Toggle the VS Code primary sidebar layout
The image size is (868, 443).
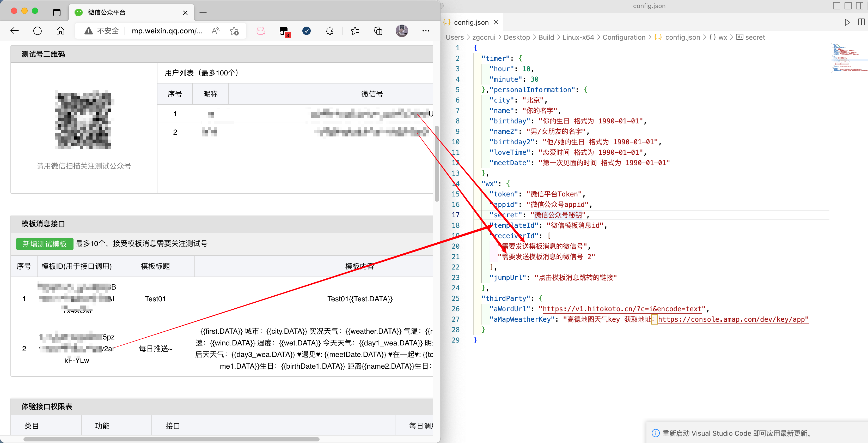coord(836,6)
